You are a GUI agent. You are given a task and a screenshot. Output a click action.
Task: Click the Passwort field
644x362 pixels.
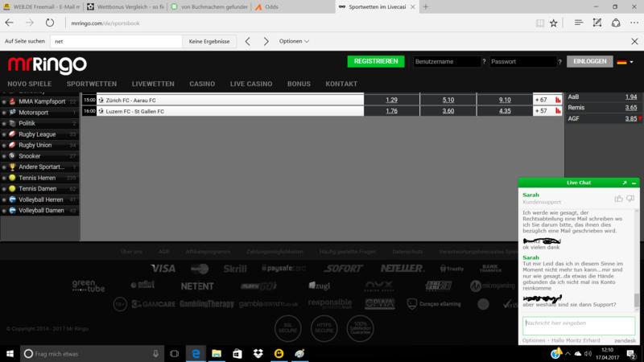tap(522, 62)
